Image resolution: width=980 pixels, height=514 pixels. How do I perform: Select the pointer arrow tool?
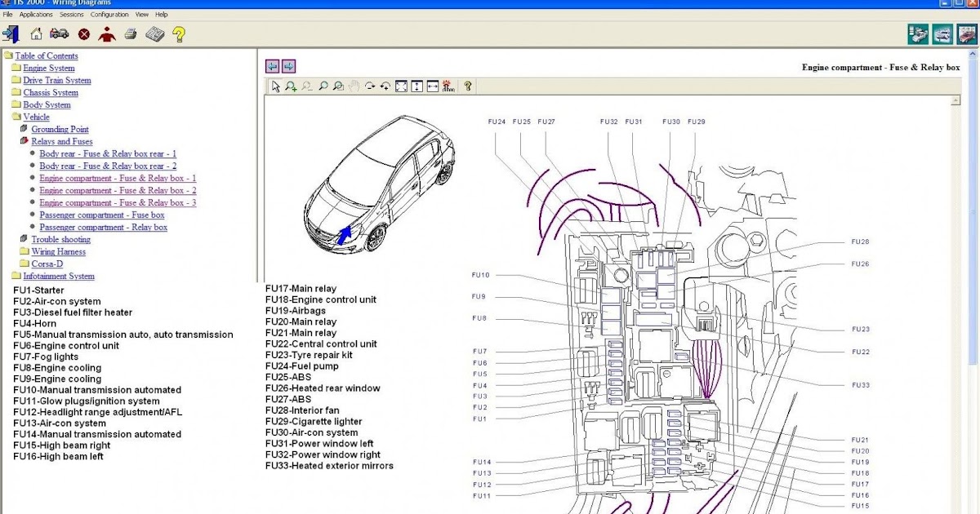275,86
